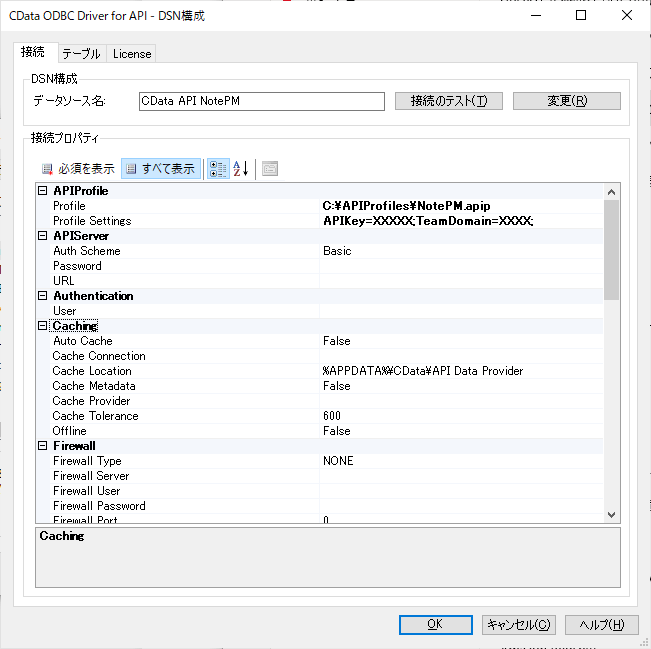
Task: Select the Cache Tolerance property
Action: tap(95, 416)
